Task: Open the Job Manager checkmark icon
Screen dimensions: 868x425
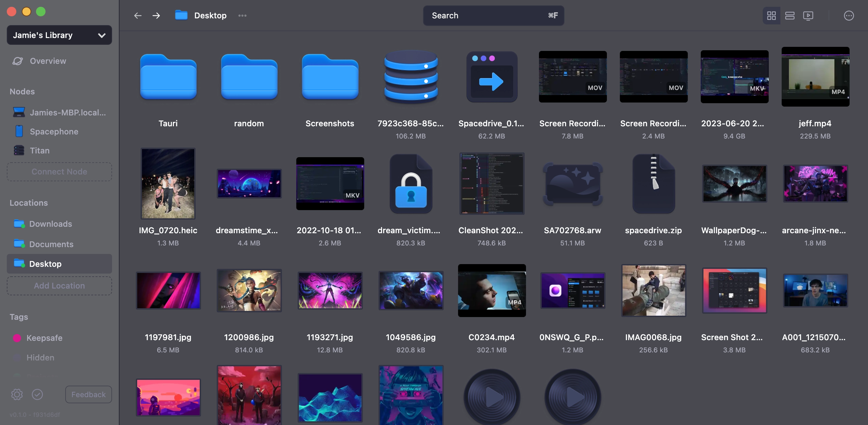Action: click(x=37, y=394)
